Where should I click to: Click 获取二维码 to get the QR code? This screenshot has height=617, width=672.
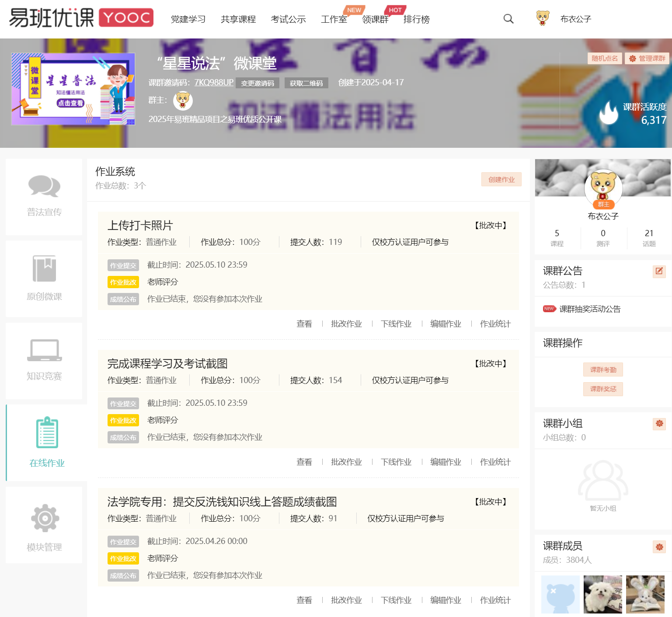pos(306,83)
